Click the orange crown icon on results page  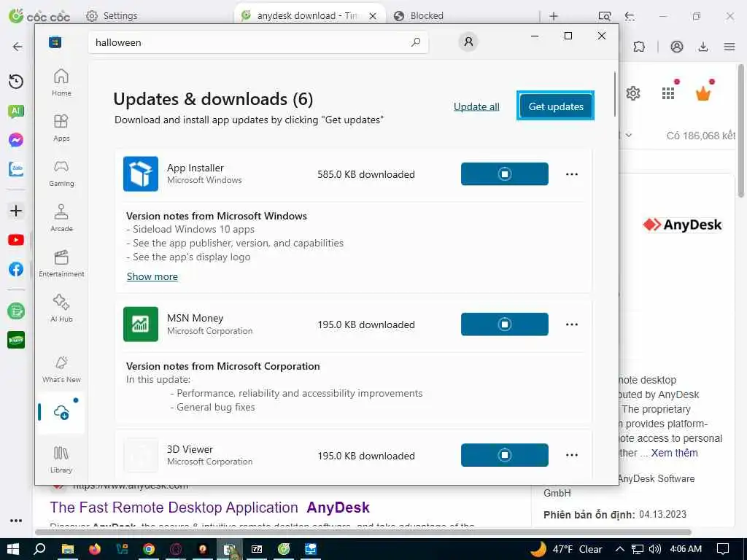(x=703, y=93)
